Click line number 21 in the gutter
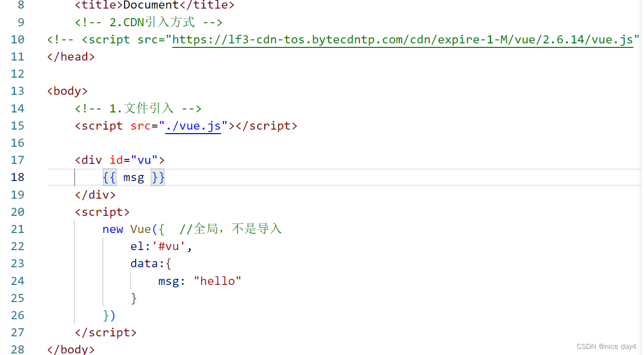The width and height of the screenshot is (644, 355). 17,229
